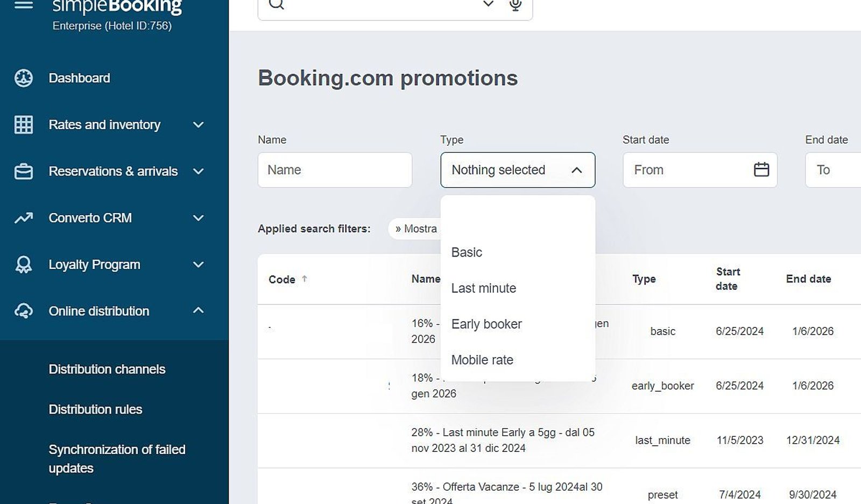Click the End date column header
This screenshot has height=504, width=861.
(x=808, y=279)
